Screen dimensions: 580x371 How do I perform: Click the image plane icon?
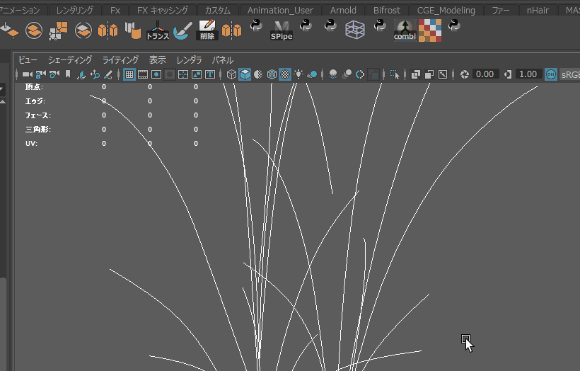[81, 75]
